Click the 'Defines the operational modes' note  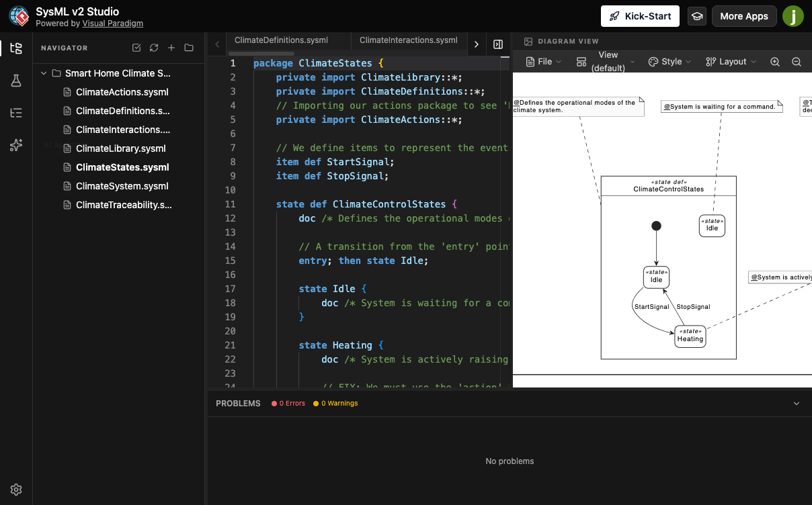[x=578, y=106]
